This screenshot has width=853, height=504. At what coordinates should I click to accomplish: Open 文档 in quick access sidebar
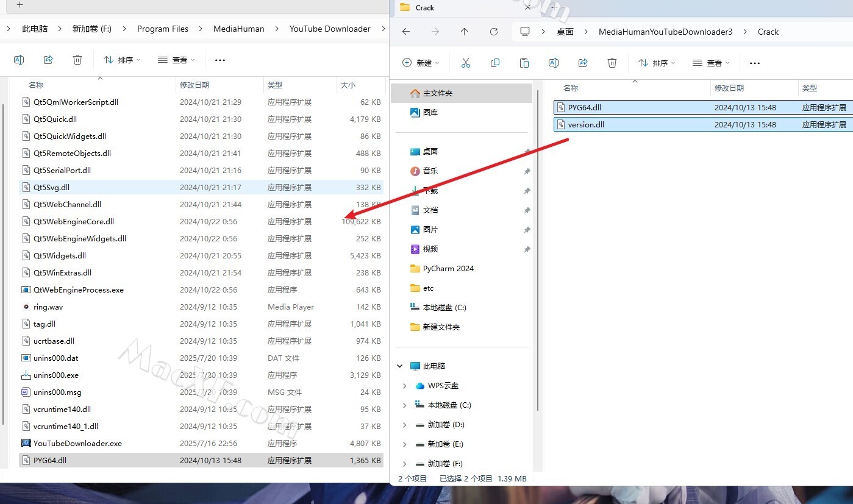coord(424,210)
